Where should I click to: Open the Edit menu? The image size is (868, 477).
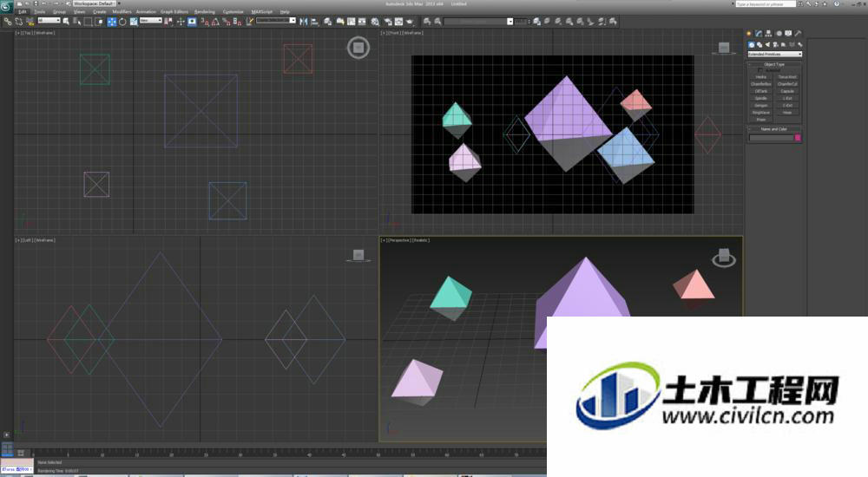[x=23, y=11]
